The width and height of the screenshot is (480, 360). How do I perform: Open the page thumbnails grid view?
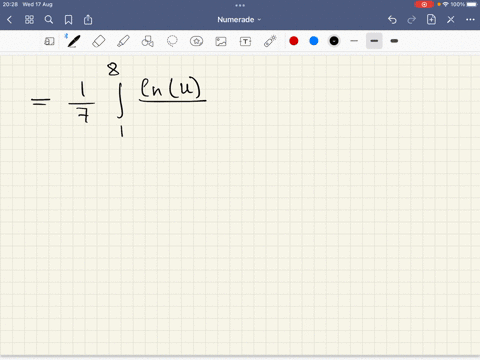tap(29, 20)
